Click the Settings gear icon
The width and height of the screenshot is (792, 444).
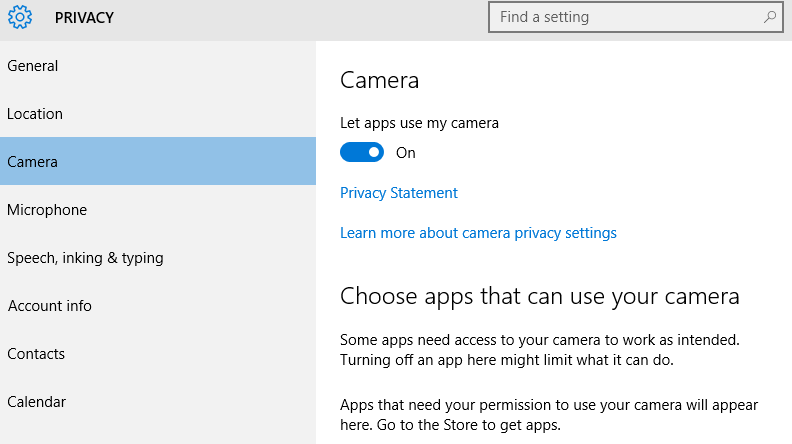pyautogui.click(x=20, y=17)
